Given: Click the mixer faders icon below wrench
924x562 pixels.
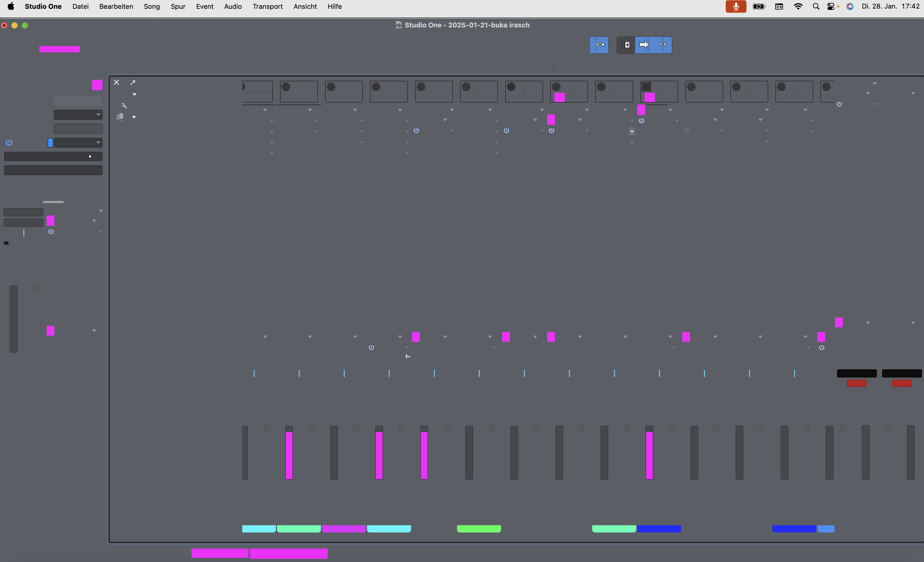Looking at the screenshot, I should pyautogui.click(x=120, y=117).
